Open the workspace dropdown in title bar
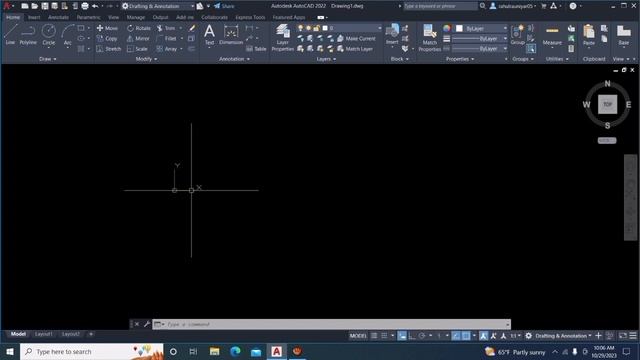The height and width of the screenshot is (360, 640). (x=158, y=6)
